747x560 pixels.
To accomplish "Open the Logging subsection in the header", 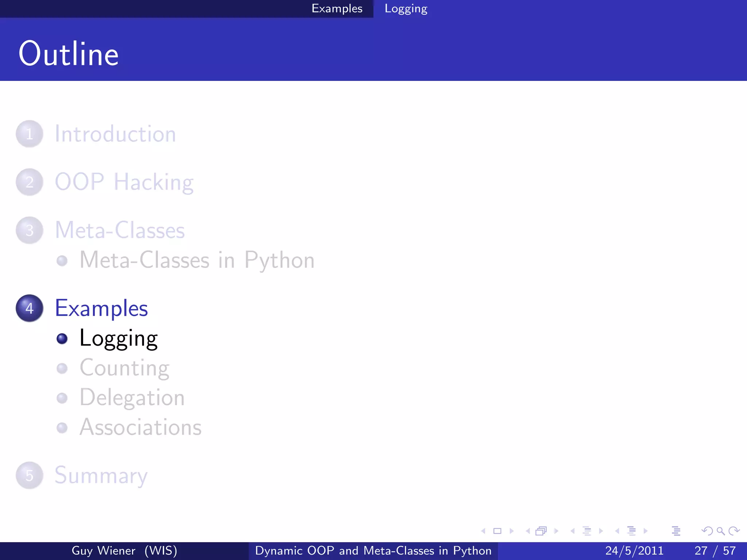I will [x=406, y=9].
